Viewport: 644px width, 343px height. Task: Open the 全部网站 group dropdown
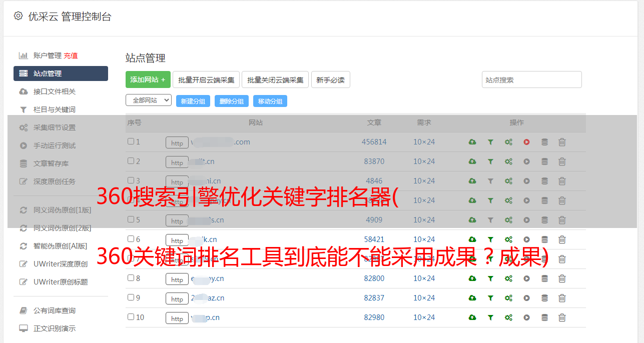click(149, 100)
